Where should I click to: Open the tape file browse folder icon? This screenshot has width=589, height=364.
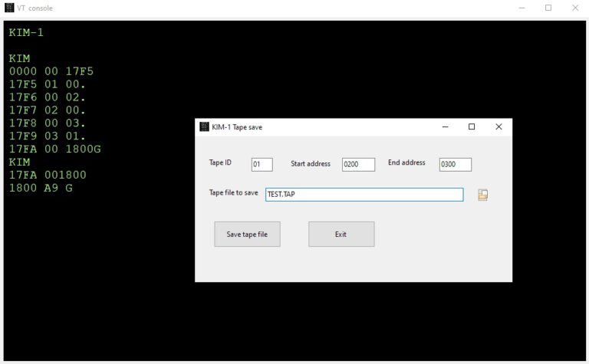point(482,195)
